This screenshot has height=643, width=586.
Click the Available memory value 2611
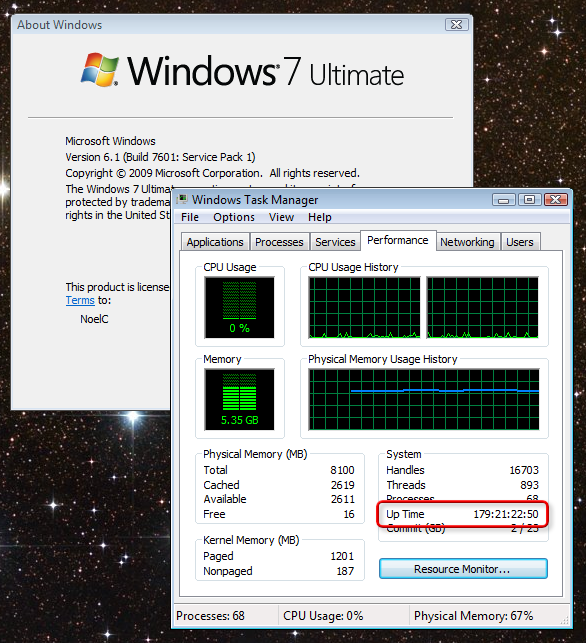(342, 499)
